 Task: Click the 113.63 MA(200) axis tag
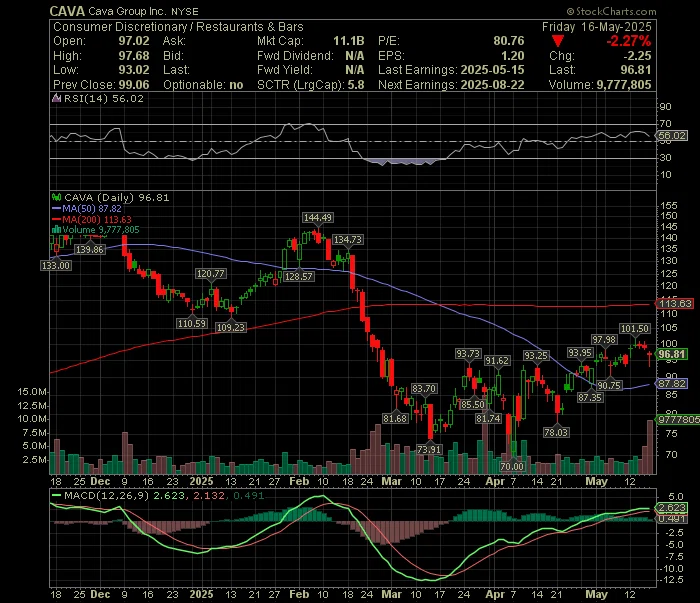674,304
